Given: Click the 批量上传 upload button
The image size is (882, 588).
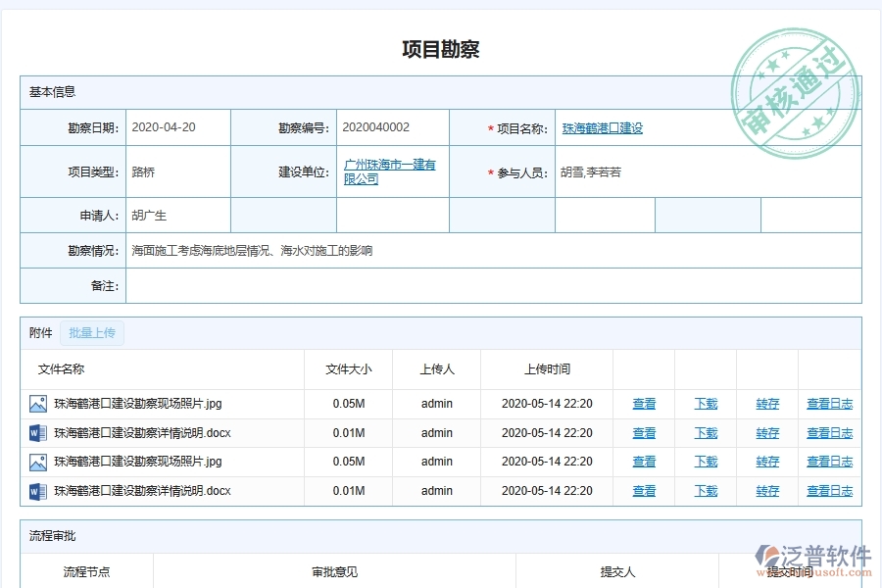Looking at the screenshot, I should coord(92,333).
